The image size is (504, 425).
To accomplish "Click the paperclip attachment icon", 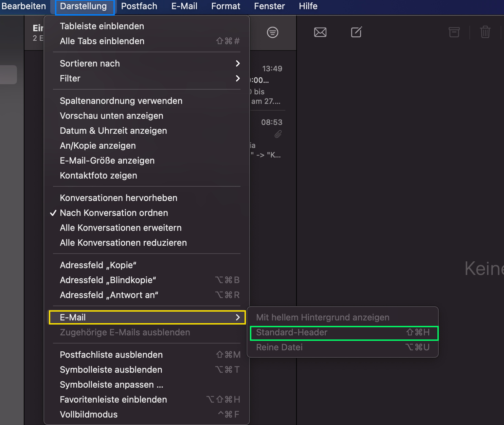I will (x=278, y=134).
